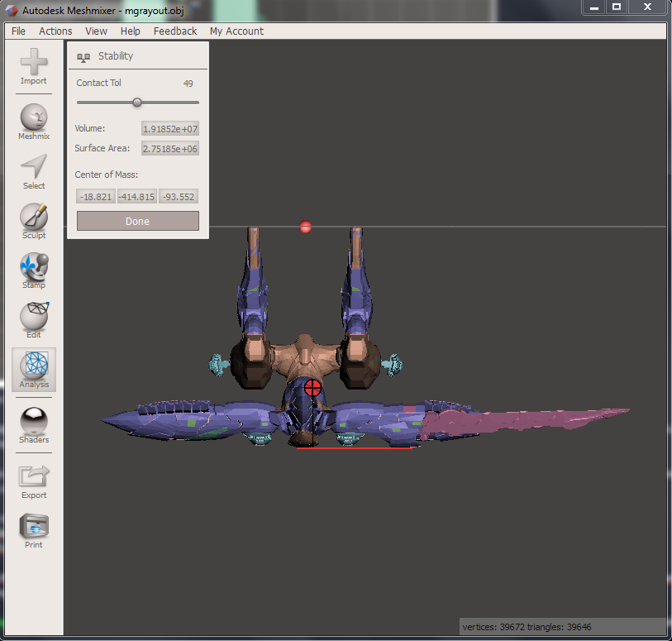Open the Edit tools

click(34, 321)
